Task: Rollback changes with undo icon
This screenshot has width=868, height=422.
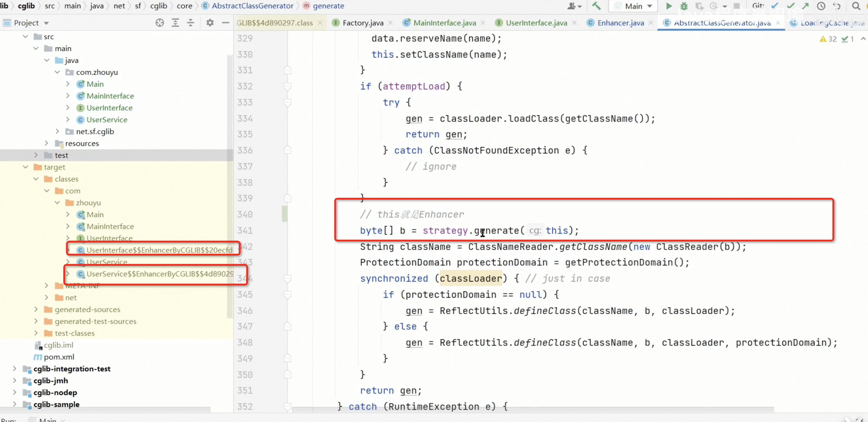Action: [837, 6]
